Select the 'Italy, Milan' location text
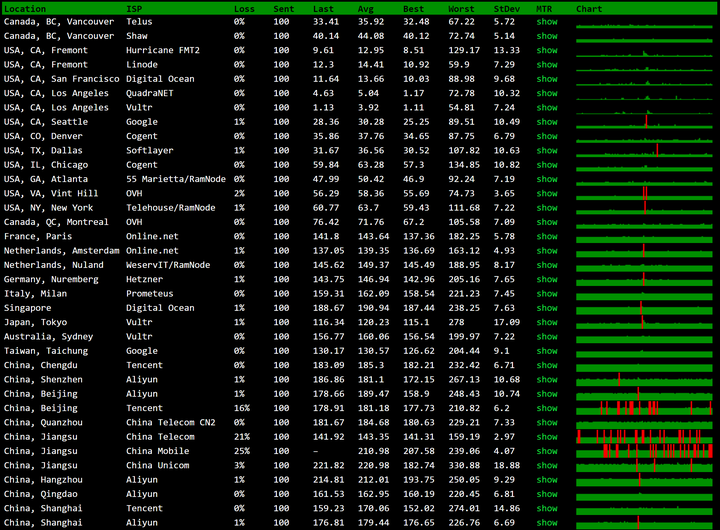 tap(35, 293)
